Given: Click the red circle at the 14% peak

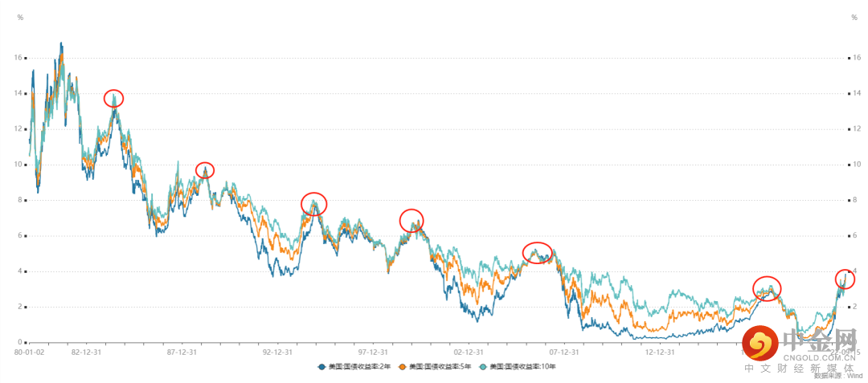Looking at the screenshot, I should pos(114,98).
